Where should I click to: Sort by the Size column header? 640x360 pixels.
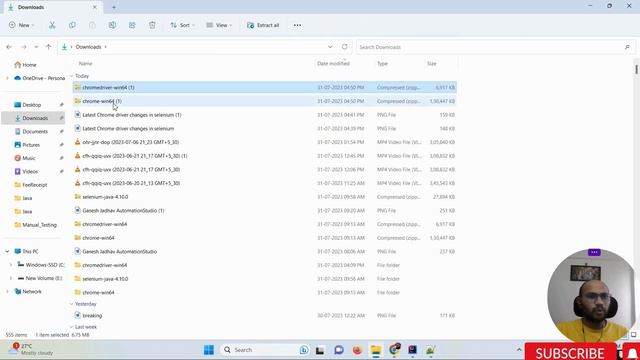tap(431, 64)
